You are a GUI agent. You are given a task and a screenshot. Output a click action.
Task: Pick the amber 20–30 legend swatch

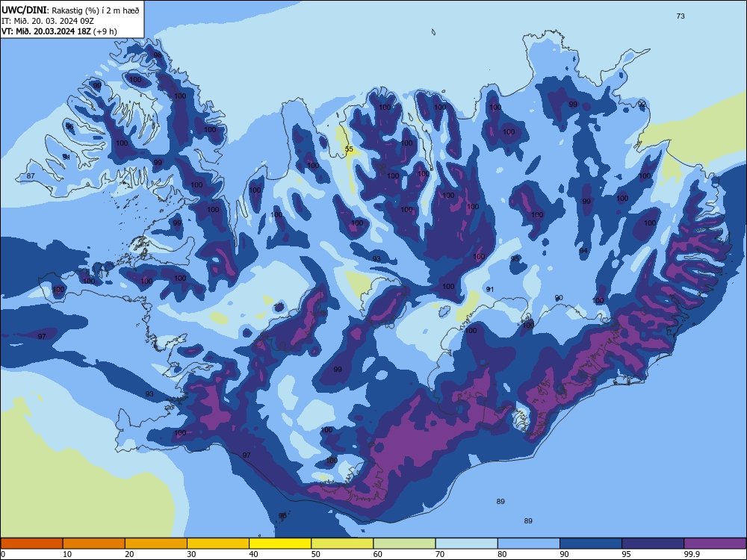click(x=156, y=544)
